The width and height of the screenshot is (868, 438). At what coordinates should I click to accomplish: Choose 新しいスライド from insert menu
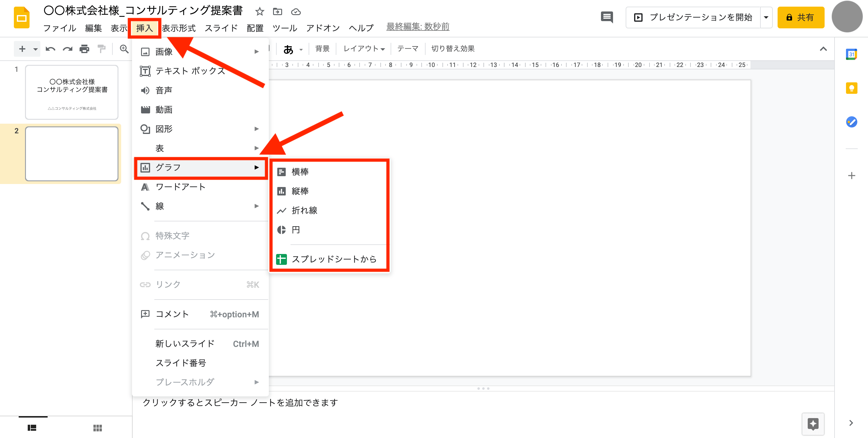[x=200, y=344]
